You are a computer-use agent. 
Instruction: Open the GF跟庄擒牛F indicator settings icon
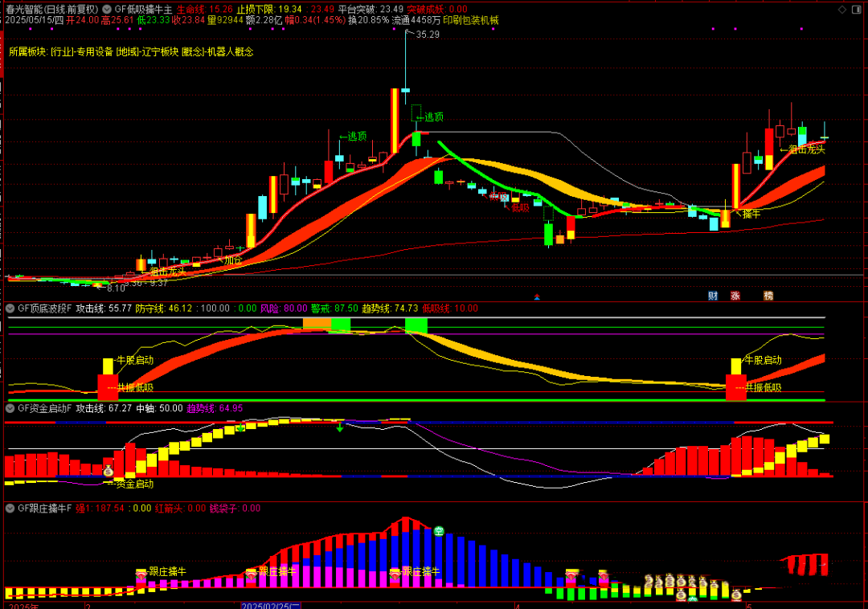[x=10, y=508]
